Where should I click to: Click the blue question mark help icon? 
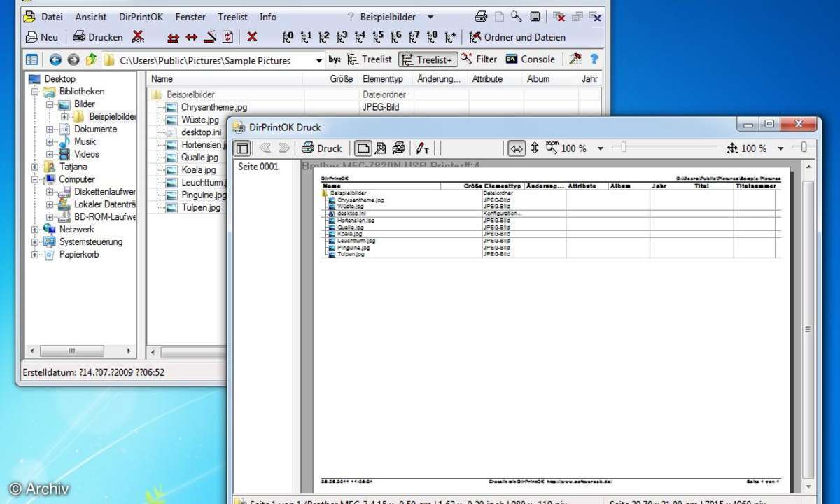click(594, 59)
